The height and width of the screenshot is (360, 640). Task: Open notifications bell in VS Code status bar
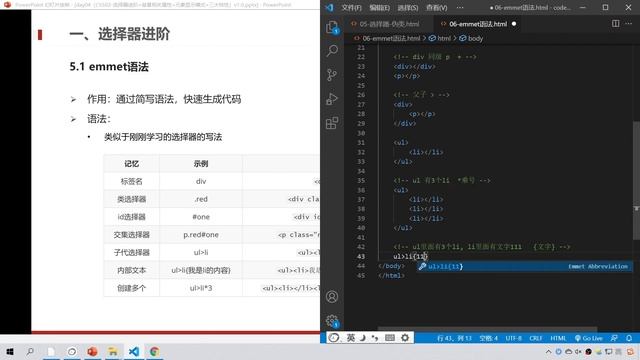point(629,338)
